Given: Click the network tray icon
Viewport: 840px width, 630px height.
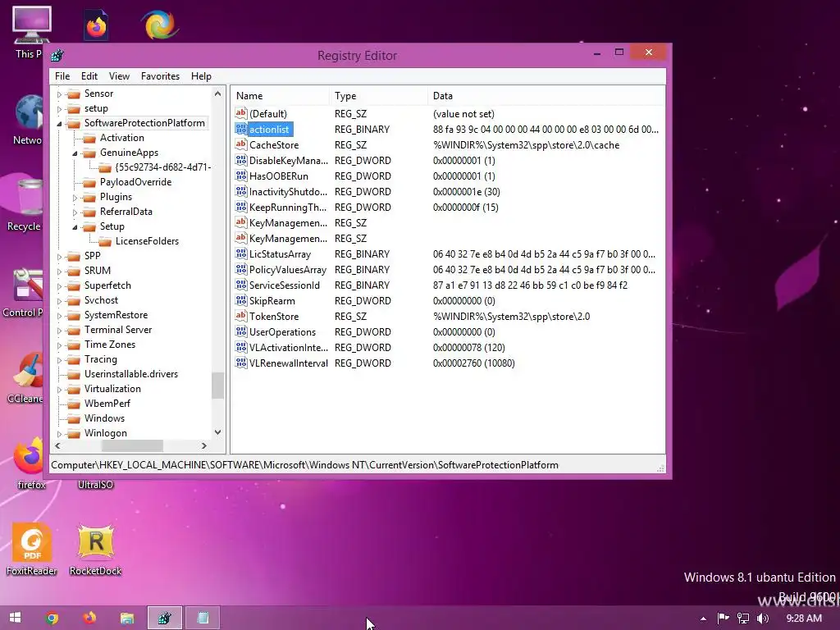Looking at the screenshot, I should (743, 619).
